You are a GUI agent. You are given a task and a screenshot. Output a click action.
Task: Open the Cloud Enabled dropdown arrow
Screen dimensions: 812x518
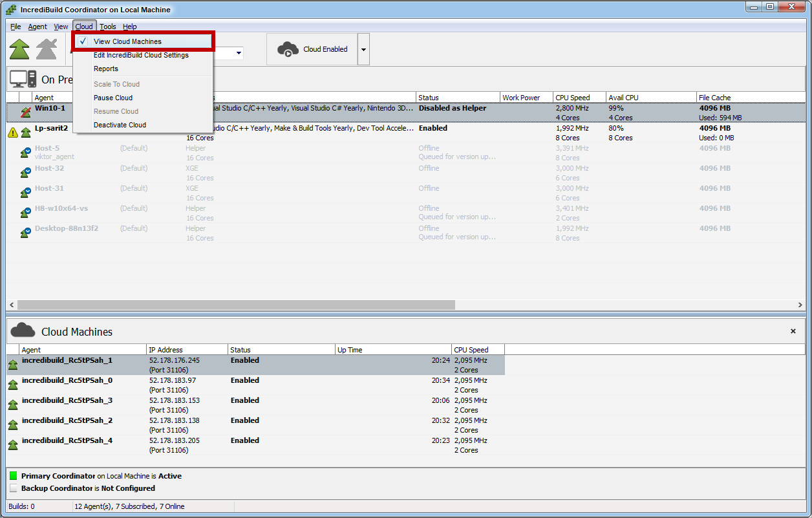363,49
